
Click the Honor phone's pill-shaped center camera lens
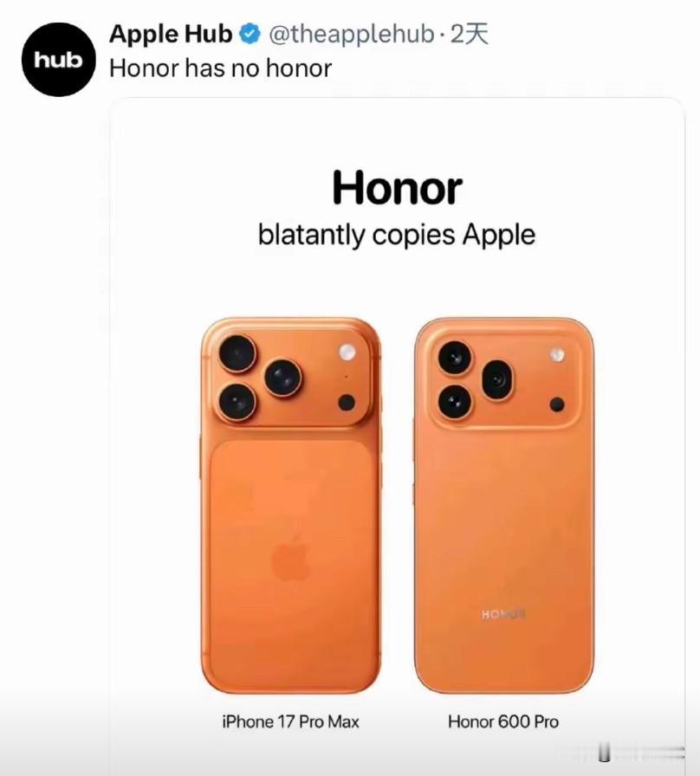(x=498, y=380)
